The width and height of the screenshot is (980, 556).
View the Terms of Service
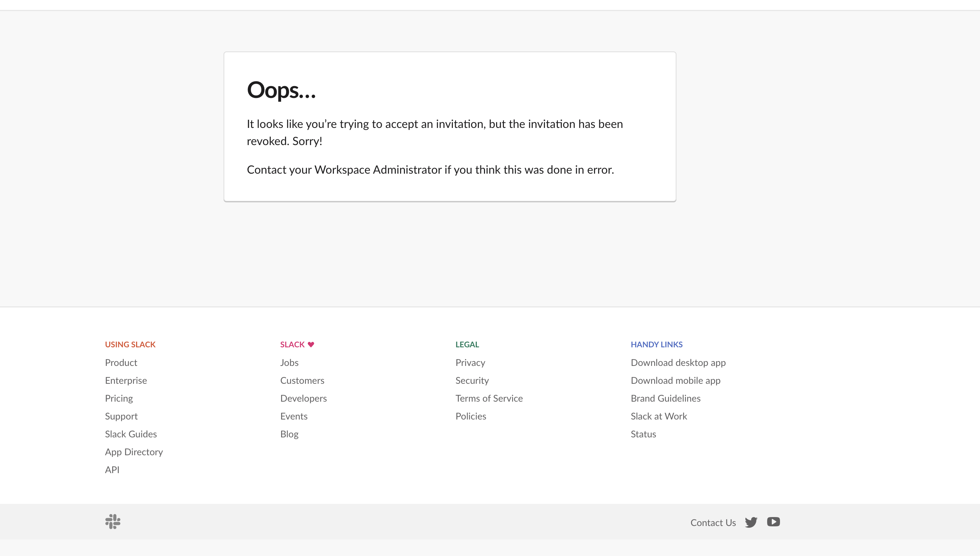[x=489, y=398]
